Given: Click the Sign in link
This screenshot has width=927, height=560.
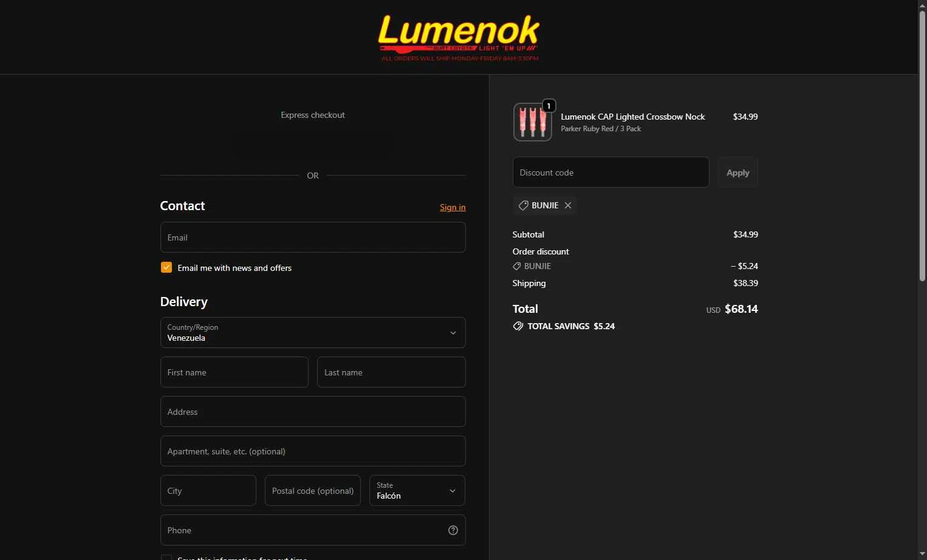Looking at the screenshot, I should pyautogui.click(x=453, y=207).
